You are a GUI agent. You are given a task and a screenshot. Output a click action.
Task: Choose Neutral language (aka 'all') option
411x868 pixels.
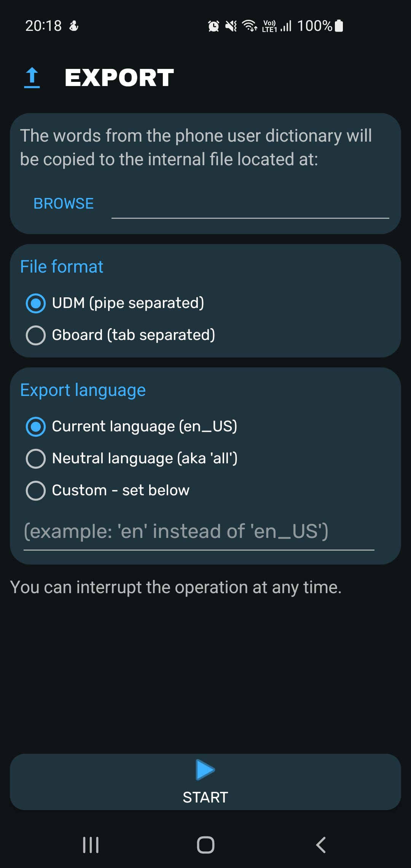pos(36,459)
